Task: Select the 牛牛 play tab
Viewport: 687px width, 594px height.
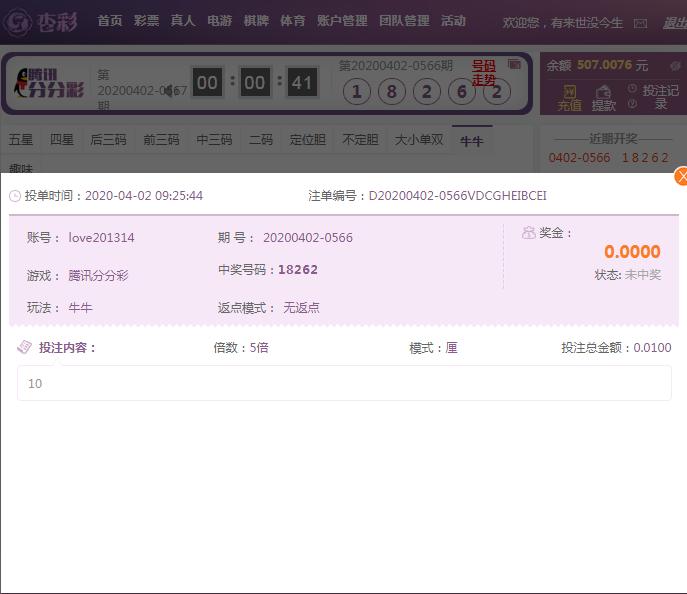Action: (x=472, y=141)
